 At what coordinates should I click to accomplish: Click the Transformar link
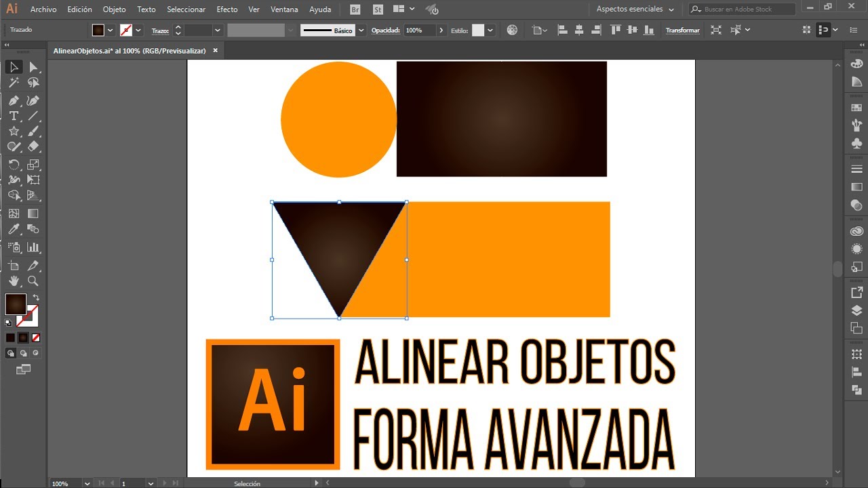coord(682,30)
